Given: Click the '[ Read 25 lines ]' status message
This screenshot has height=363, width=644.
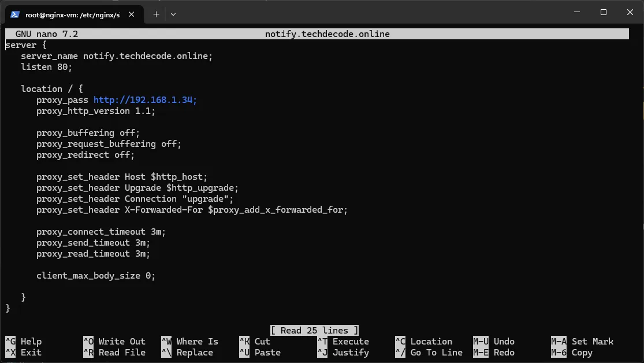Looking at the screenshot, I should [315, 331].
